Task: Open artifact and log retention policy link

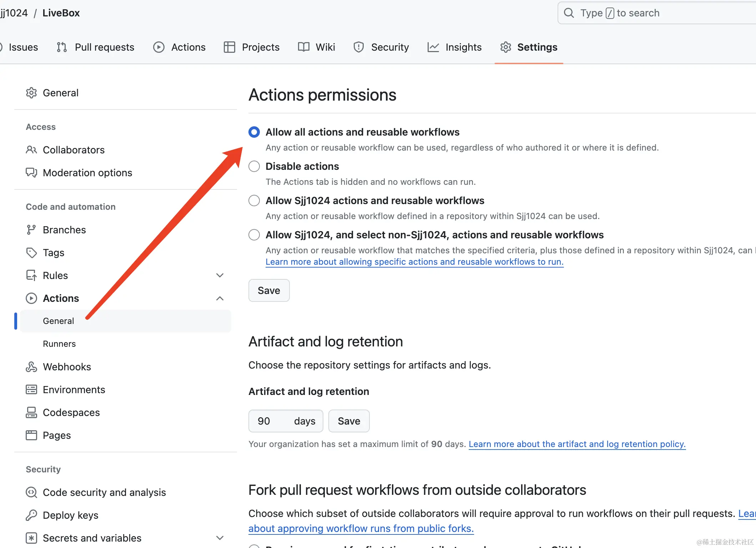Action: click(x=577, y=444)
